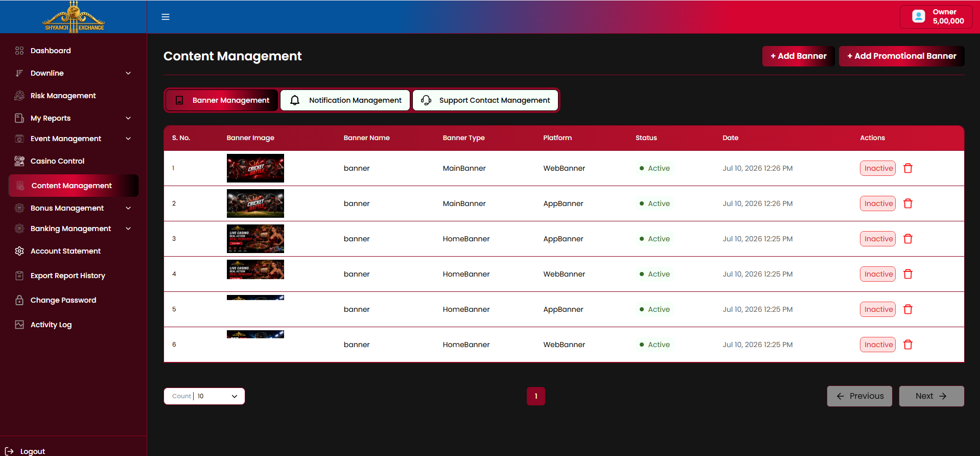Open the row 2 cricket banner thumbnail
980x456 pixels.
(x=255, y=203)
